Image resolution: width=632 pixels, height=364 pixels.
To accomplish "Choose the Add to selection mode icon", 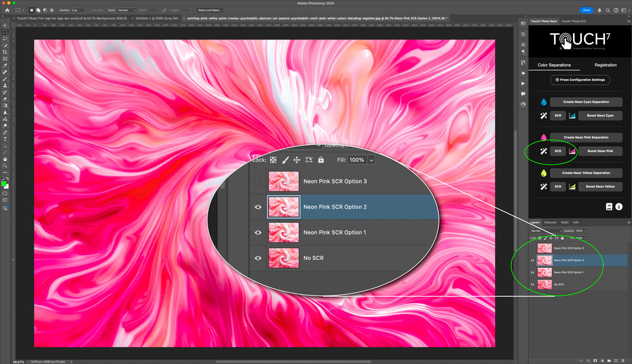I will point(37,10).
